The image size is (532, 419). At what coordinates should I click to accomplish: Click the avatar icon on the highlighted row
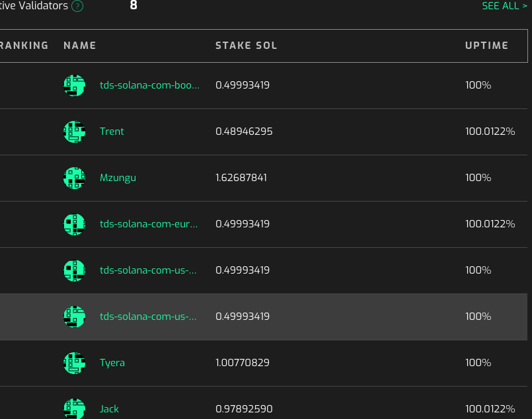[74, 317]
